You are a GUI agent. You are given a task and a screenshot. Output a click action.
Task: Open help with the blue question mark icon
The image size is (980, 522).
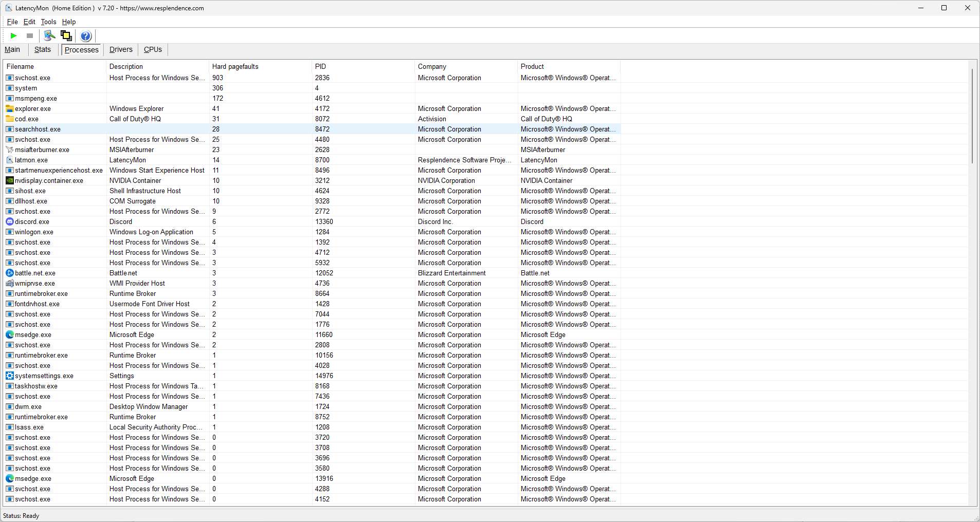click(x=86, y=35)
